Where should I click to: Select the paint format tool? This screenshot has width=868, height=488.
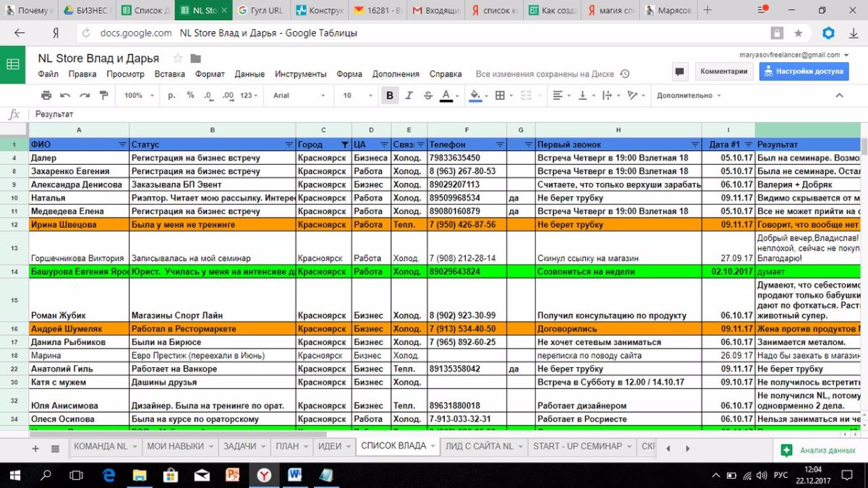tap(103, 95)
